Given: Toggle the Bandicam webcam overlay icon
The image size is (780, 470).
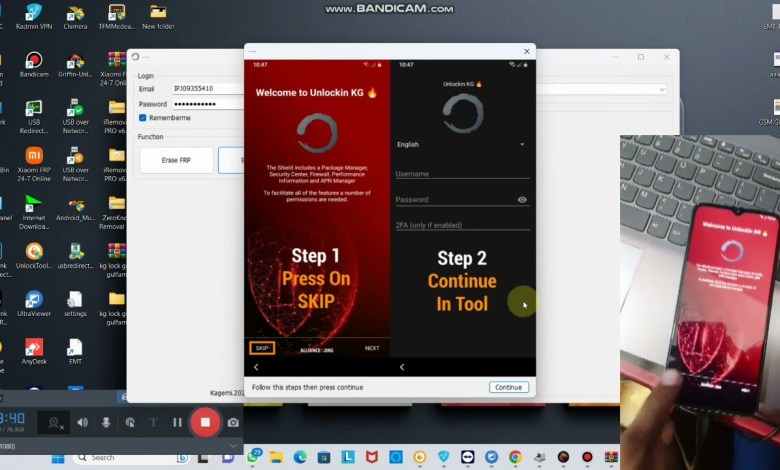Looking at the screenshot, I should (x=56, y=422).
